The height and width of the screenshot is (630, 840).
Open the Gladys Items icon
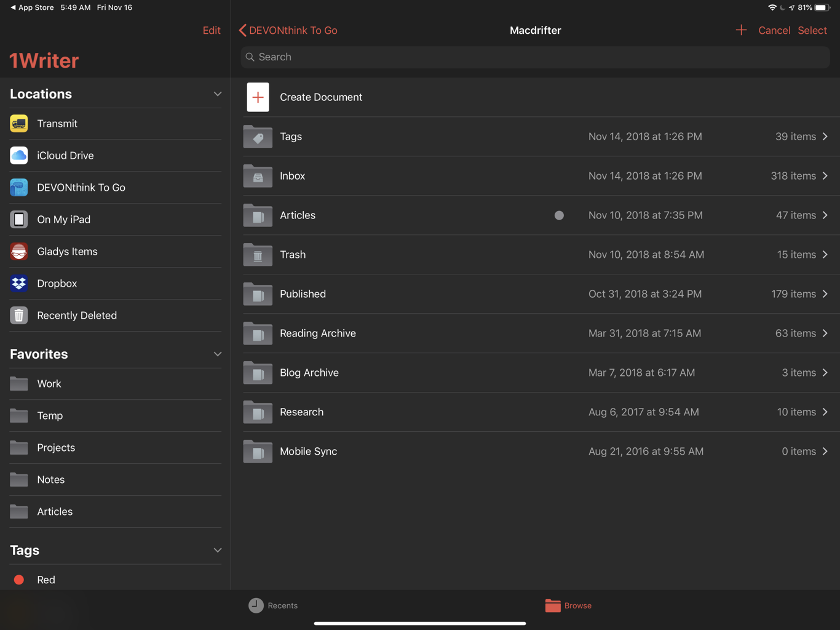(19, 252)
